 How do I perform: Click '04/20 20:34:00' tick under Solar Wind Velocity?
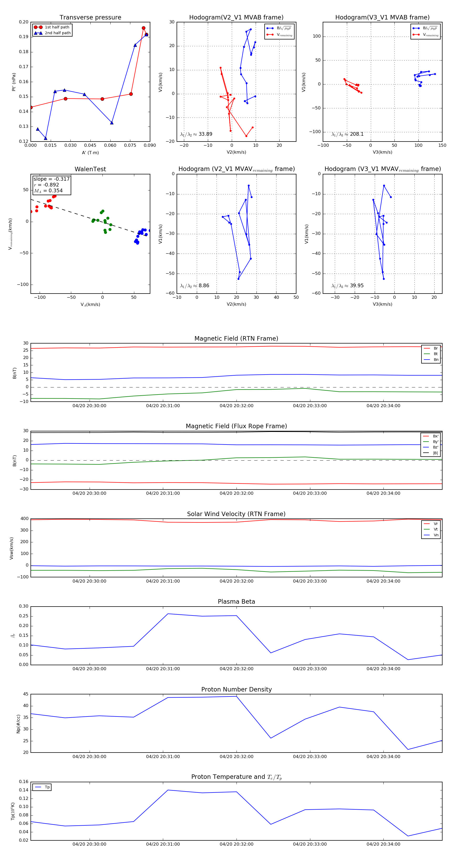coord(383,581)
